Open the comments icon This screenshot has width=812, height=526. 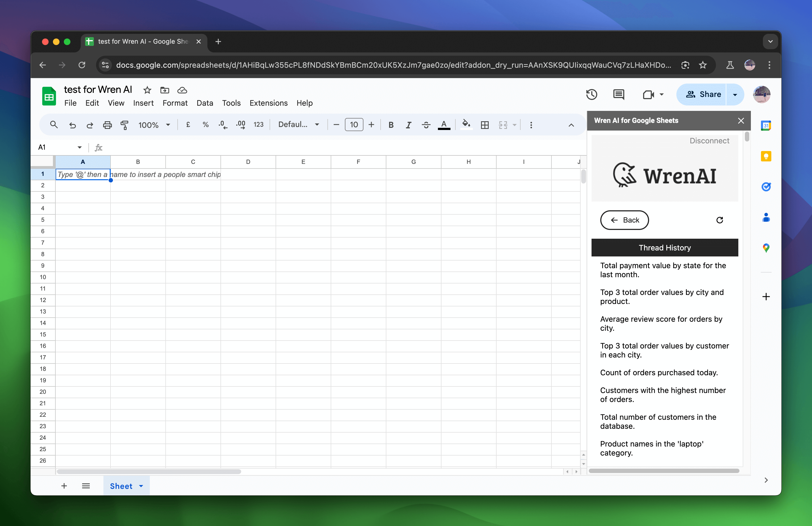619,94
